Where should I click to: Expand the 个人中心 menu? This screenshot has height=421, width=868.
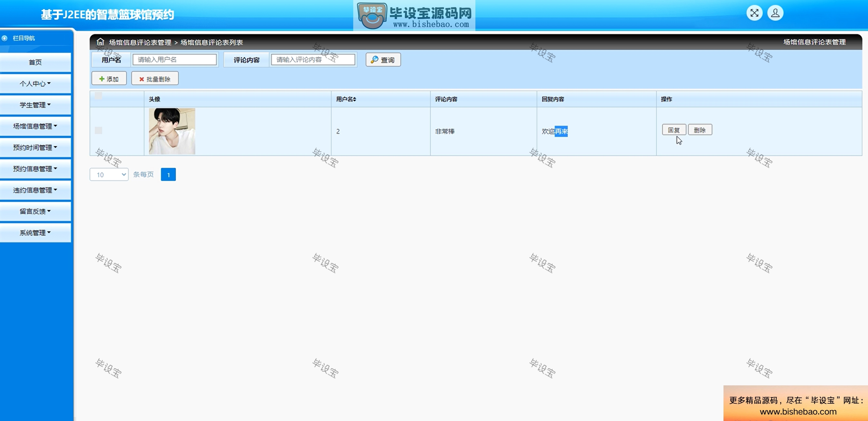point(35,83)
